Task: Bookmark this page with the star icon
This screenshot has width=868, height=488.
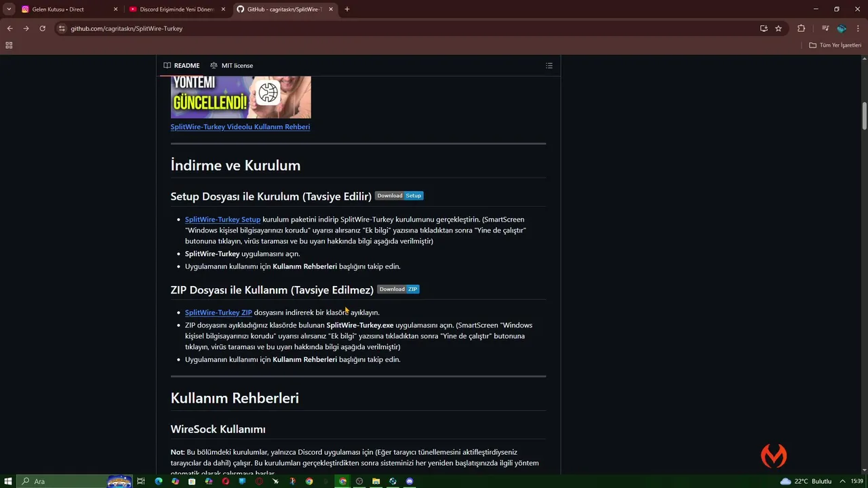Action: point(778,28)
